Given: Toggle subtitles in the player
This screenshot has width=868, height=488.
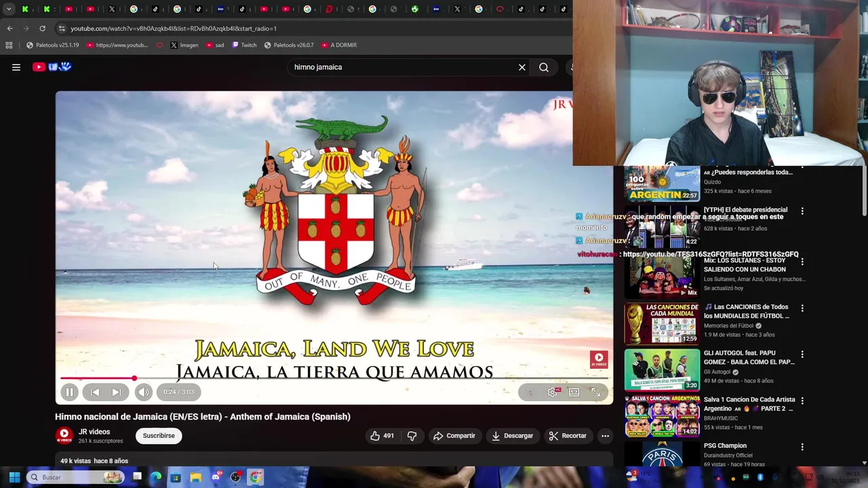Looking at the screenshot, I should click(x=530, y=392).
